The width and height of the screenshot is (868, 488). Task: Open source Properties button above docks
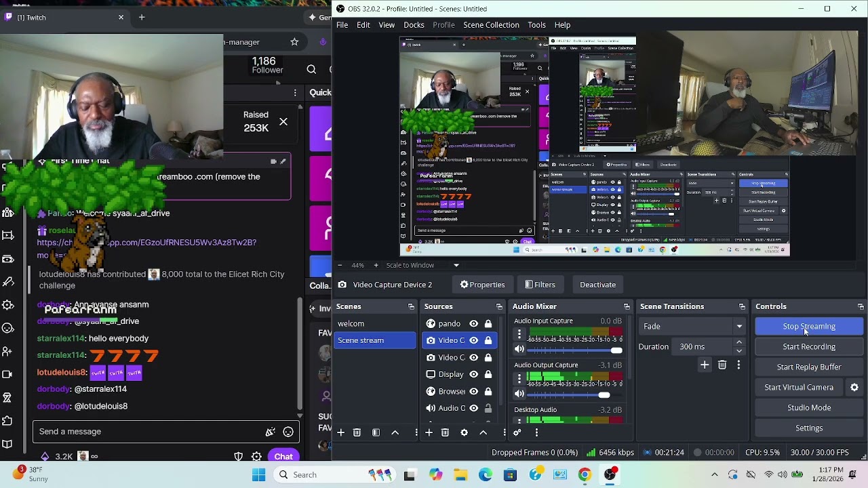[x=482, y=285]
